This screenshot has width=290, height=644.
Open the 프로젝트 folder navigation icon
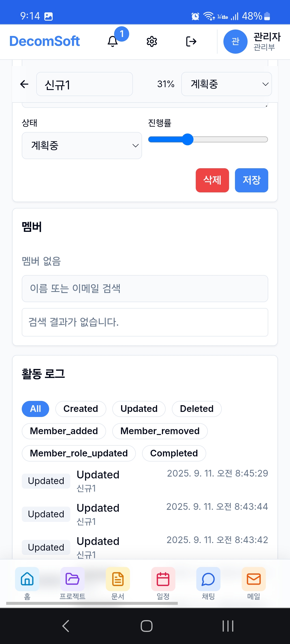[x=73, y=579]
